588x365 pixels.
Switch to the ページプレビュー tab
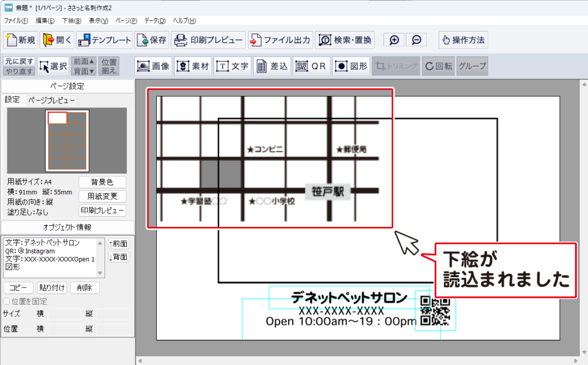pos(52,100)
